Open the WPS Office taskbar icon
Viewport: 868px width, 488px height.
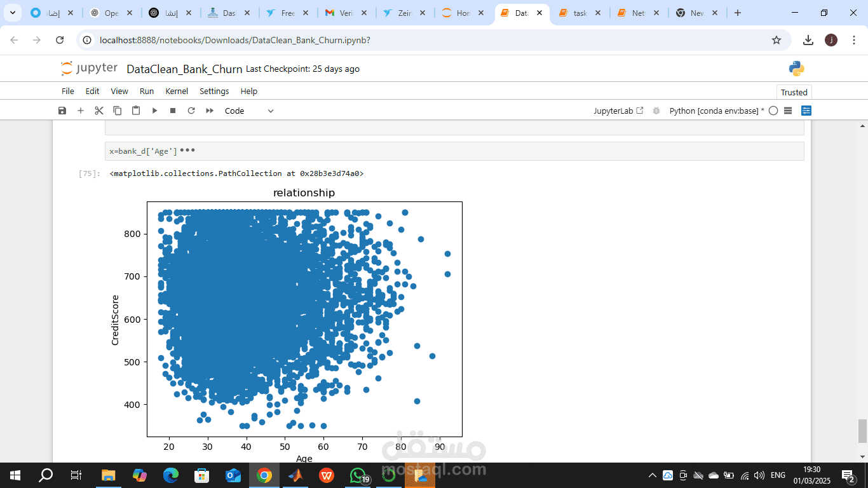[x=327, y=475]
